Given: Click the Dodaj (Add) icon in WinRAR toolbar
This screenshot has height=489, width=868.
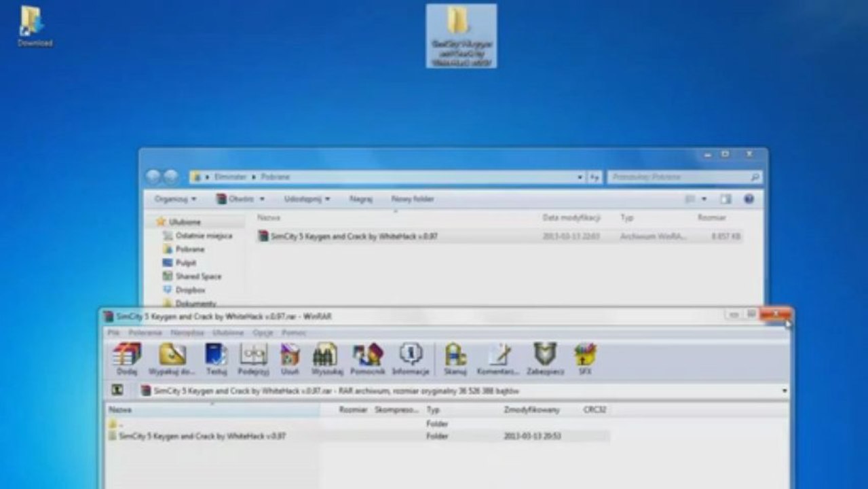Looking at the screenshot, I should click(x=127, y=359).
